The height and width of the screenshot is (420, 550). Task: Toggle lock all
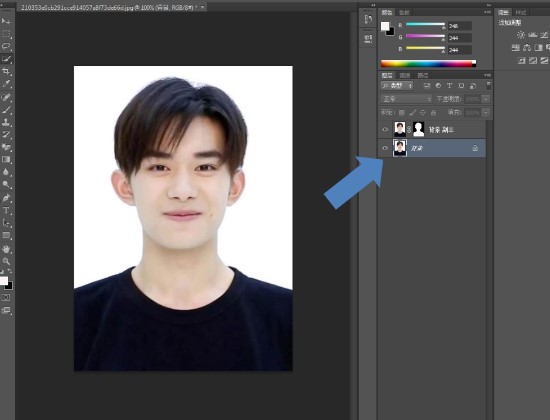tap(434, 113)
